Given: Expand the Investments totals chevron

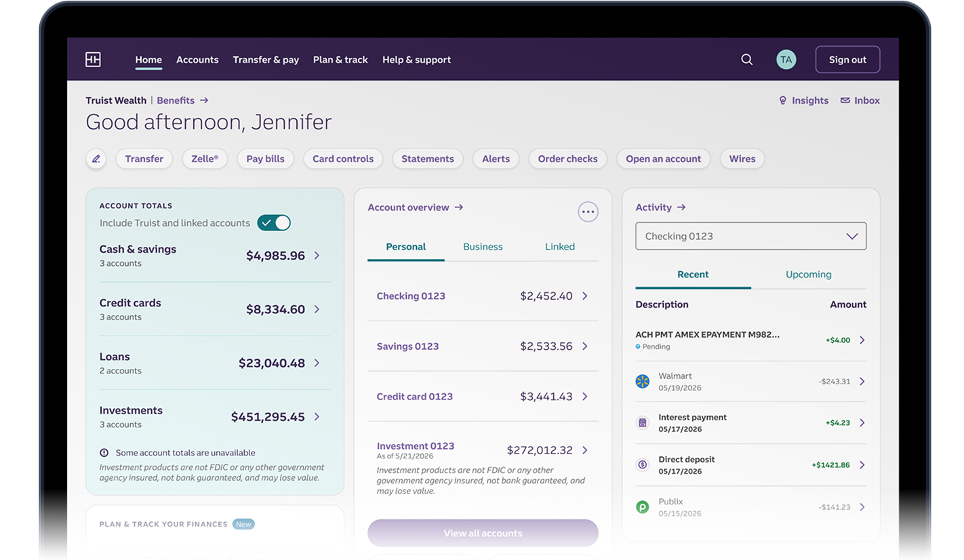Looking at the screenshot, I should (x=317, y=416).
